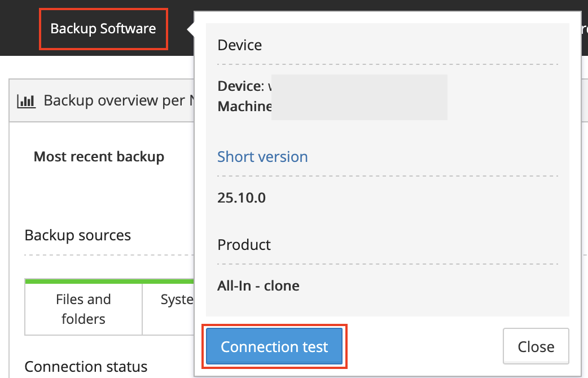Select the redacted Device name field

359,97
